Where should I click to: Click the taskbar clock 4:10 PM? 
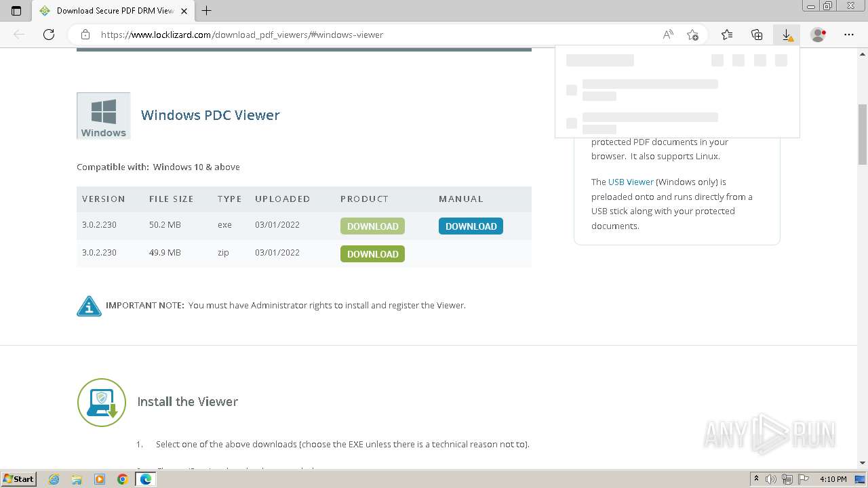click(833, 479)
